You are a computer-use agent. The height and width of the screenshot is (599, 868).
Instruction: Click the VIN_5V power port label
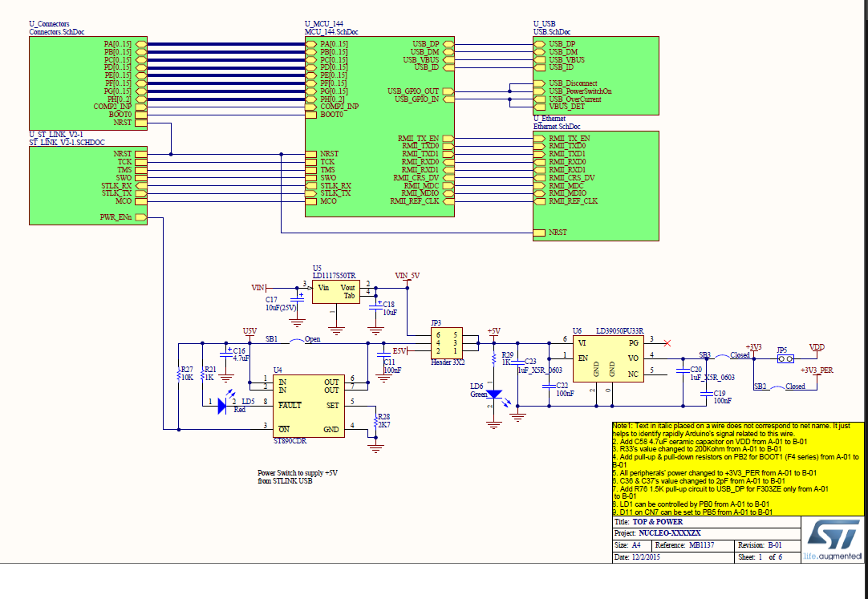(408, 275)
